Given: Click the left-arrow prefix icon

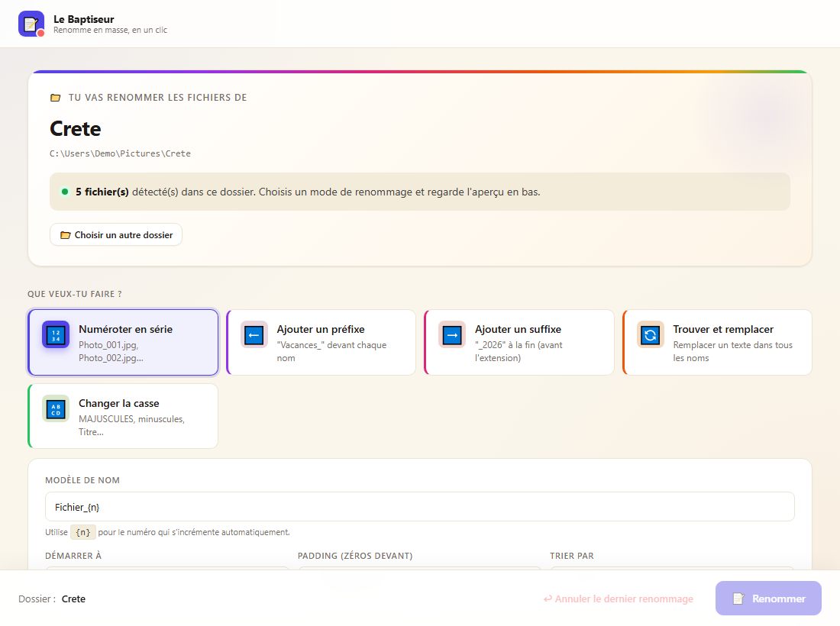Looking at the screenshot, I should click(254, 335).
